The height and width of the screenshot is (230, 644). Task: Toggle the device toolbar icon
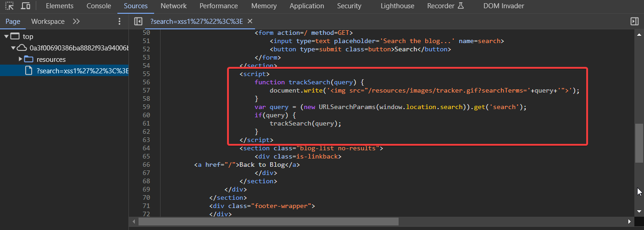point(26,6)
